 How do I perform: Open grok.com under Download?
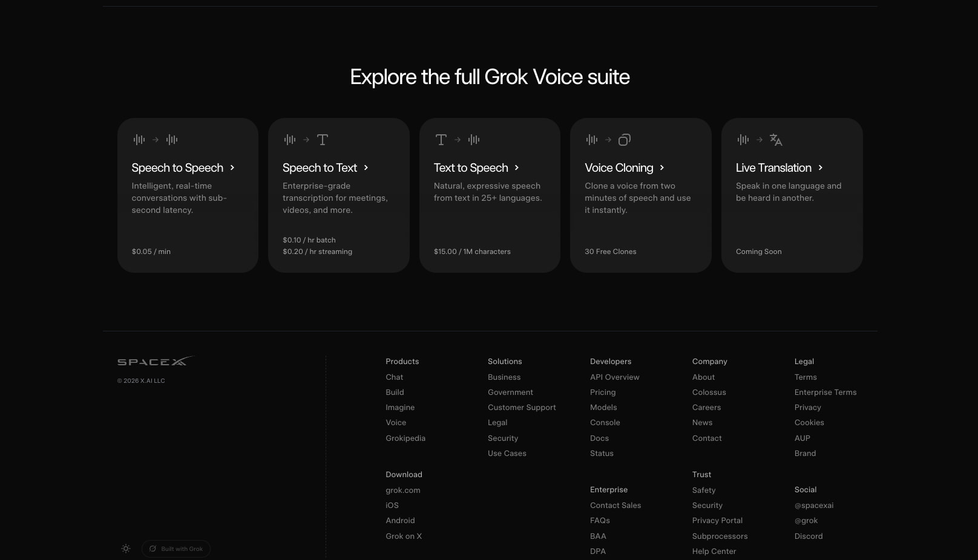coord(402,490)
